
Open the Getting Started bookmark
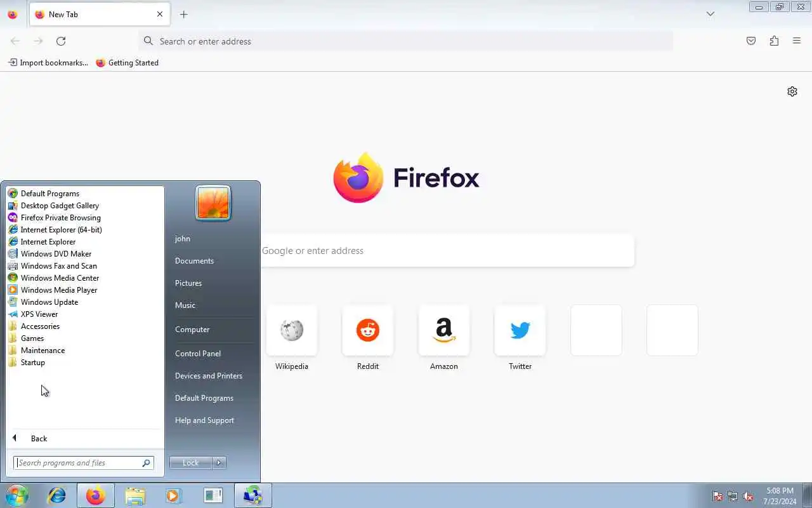128,63
